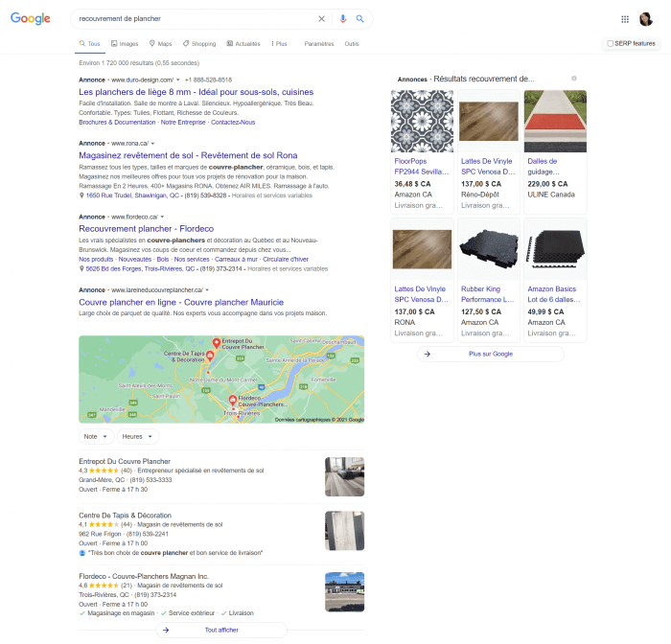Image resolution: width=671 pixels, height=644 pixels.
Task: Click Nos produits sitelink
Action: tap(96, 260)
